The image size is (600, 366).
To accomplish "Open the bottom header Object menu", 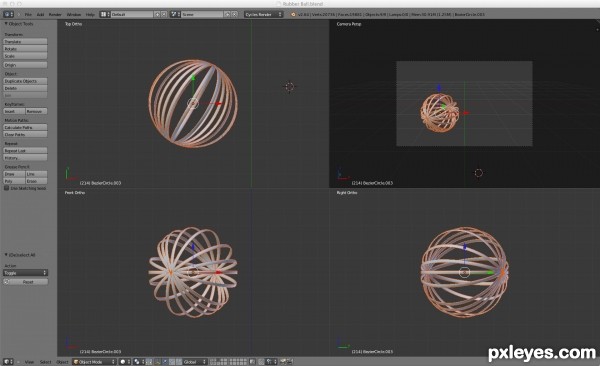I will pos(62,362).
